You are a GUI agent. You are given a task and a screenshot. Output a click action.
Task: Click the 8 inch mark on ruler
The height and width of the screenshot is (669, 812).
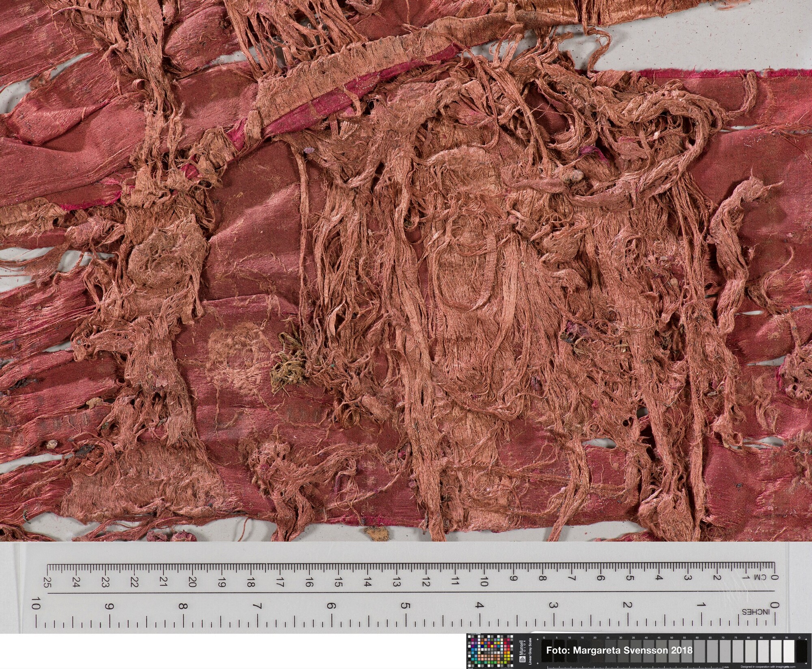(183, 606)
